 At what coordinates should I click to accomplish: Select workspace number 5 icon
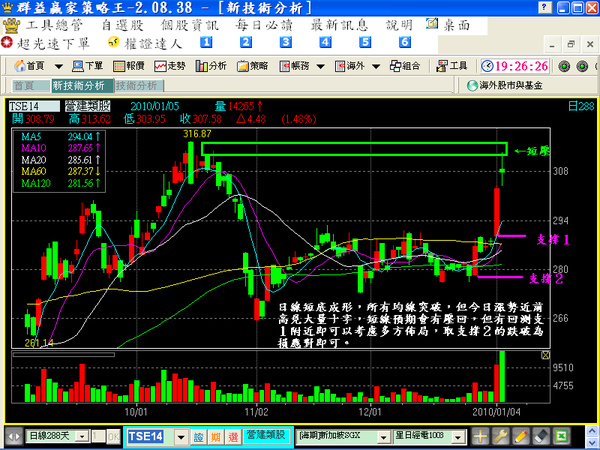click(365, 42)
